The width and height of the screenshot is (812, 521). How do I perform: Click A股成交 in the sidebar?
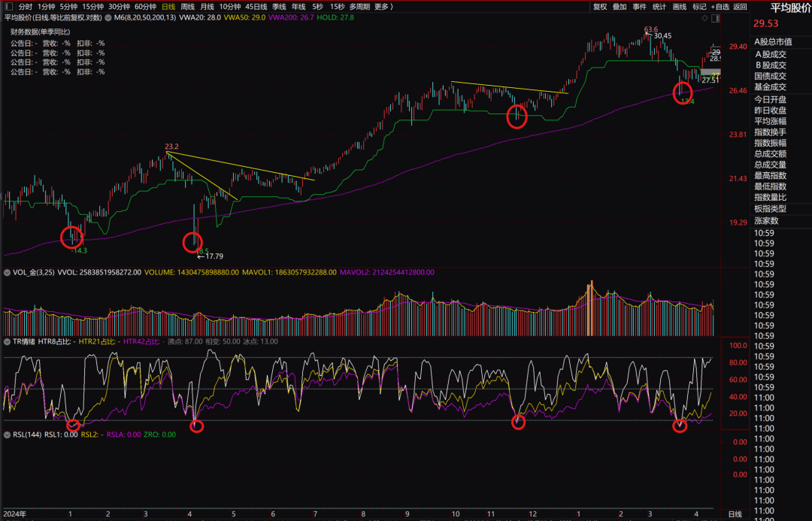pos(770,54)
